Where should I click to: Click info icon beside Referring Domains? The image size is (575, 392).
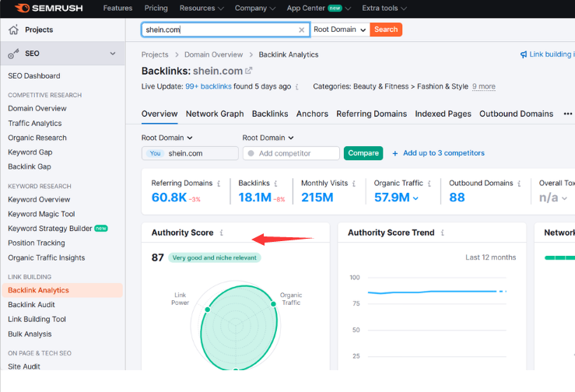(219, 184)
